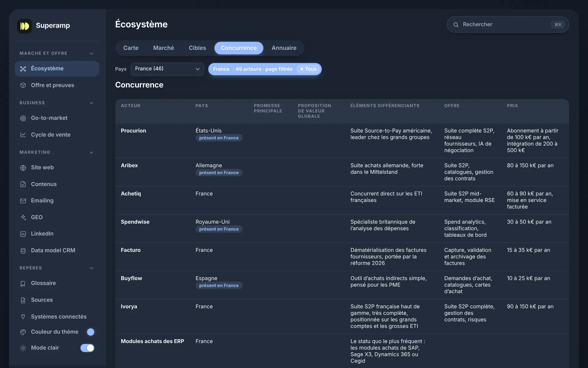Click the Pays column header

[202, 106]
